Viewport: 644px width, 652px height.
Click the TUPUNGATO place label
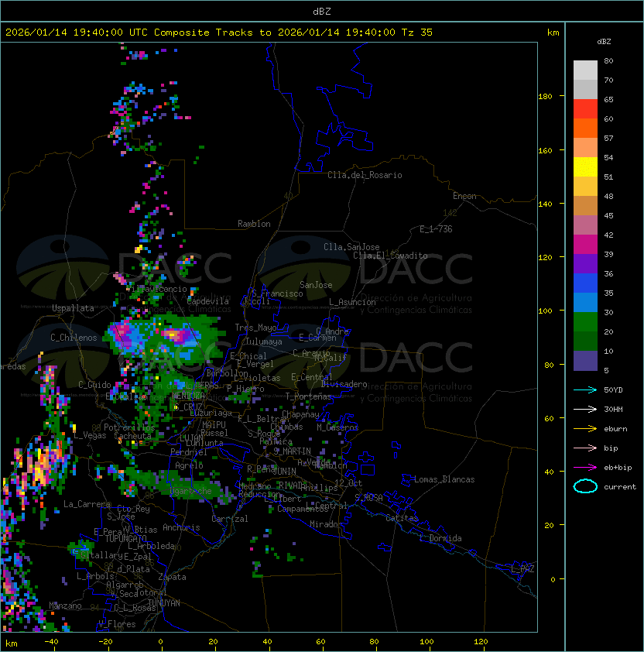pos(125,538)
